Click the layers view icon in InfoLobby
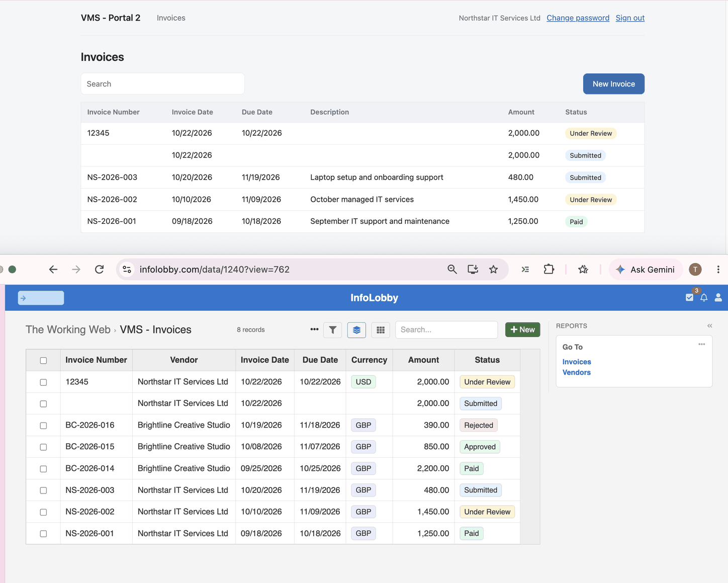The image size is (728, 583). (x=356, y=330)
